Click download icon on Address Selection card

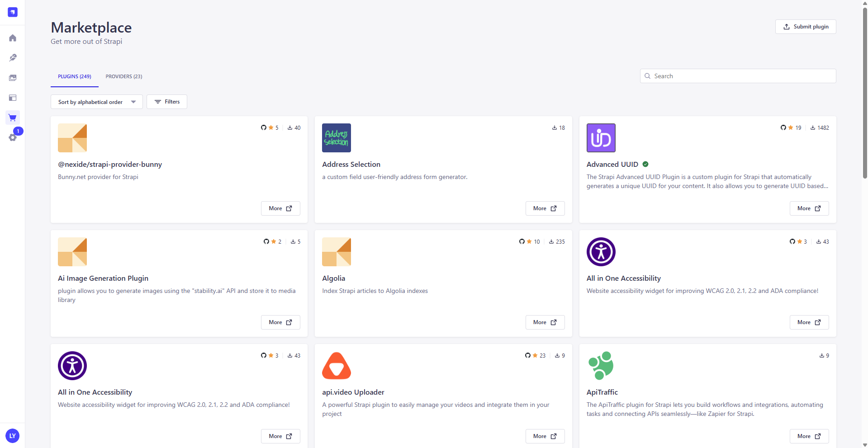(555, 128)
